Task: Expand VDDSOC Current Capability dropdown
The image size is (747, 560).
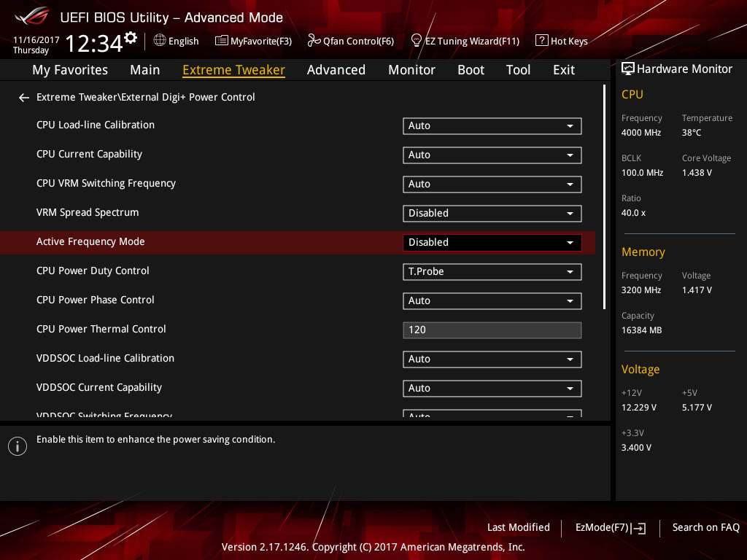Action: [x=492, y=388]
